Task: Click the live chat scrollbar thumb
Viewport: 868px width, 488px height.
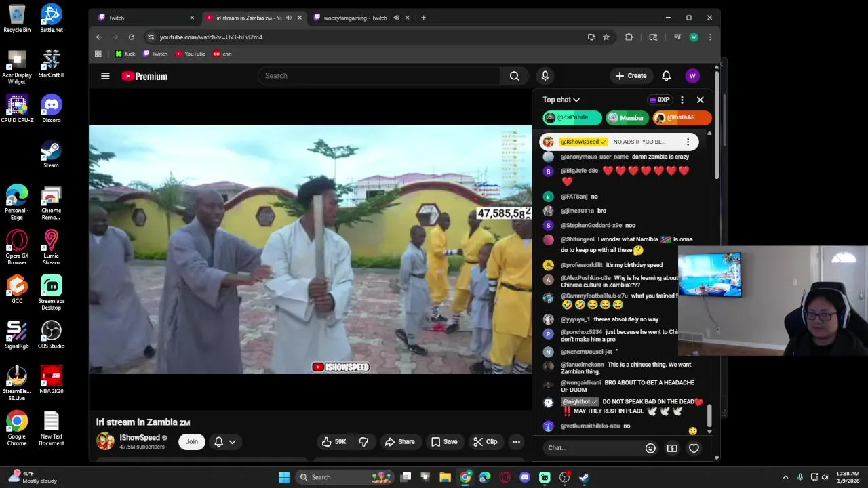Action: pyautogui.click(x=710, y=415)
